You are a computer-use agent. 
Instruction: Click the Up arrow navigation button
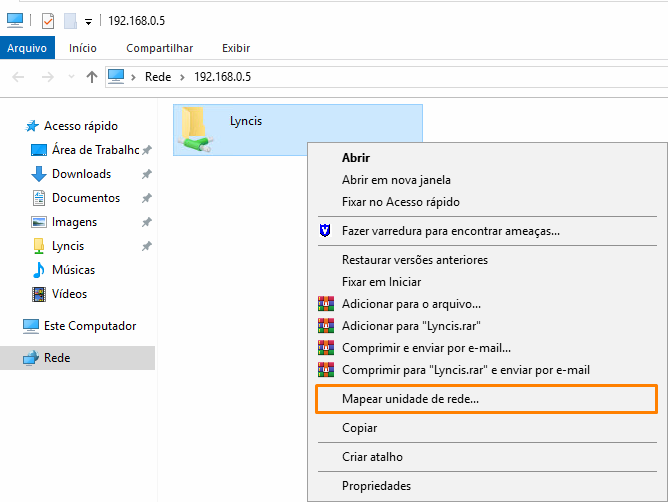click(92, 77)
